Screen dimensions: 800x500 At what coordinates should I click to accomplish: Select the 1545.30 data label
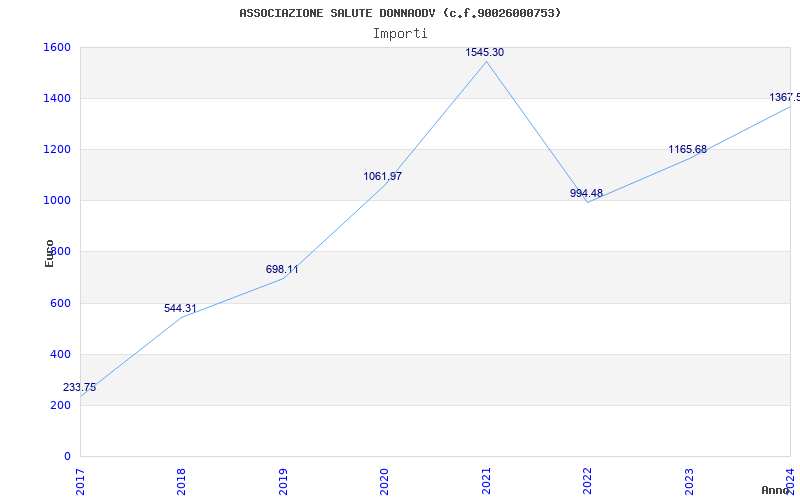click(484, 53)
